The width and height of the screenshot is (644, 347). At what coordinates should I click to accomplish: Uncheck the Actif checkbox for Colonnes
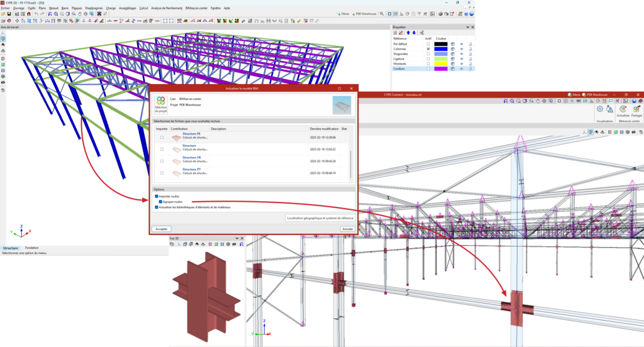(x=428, y=49)
